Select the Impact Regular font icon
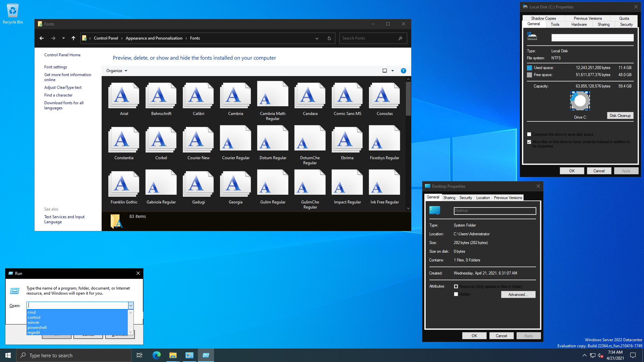 click(x=347, y=183)
